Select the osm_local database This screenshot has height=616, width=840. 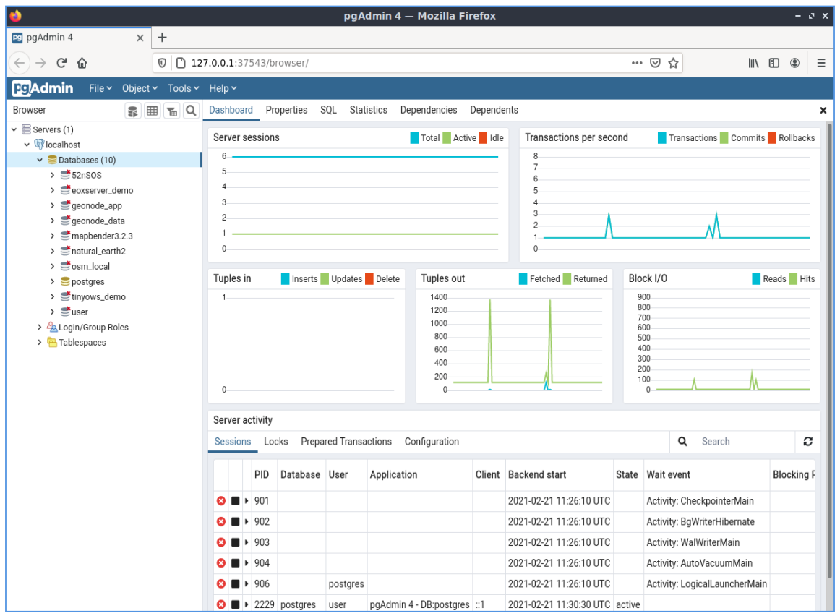point(90,267)
